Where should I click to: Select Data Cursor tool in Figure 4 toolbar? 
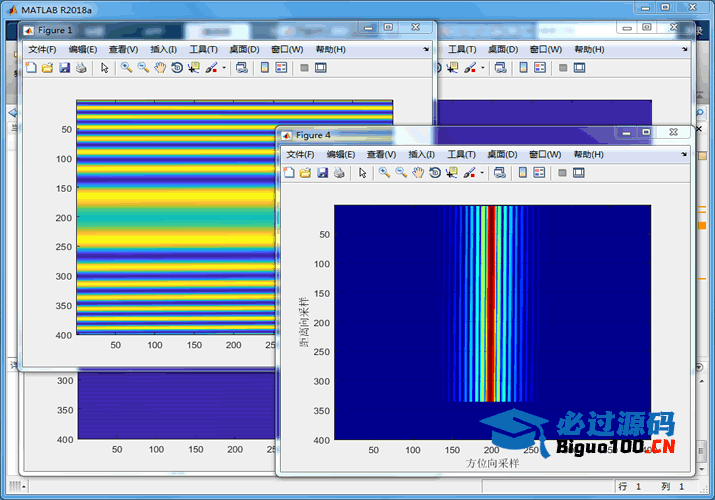452,173
